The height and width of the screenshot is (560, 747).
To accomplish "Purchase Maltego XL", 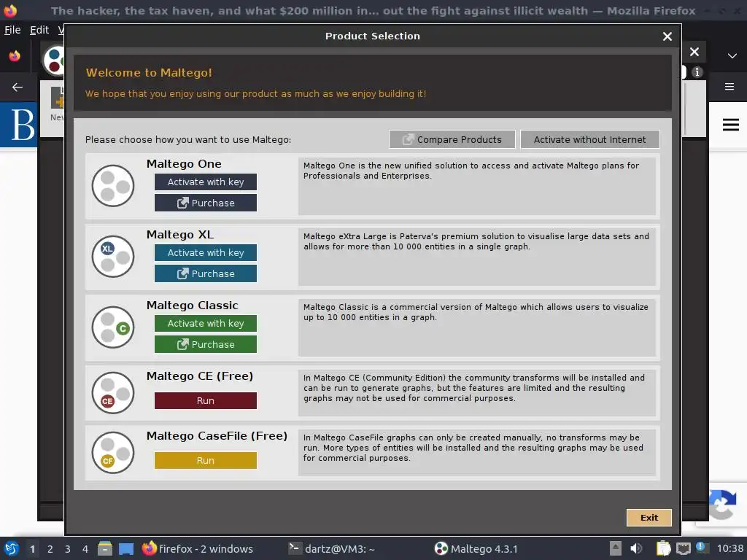I will (x=205, y=274).
